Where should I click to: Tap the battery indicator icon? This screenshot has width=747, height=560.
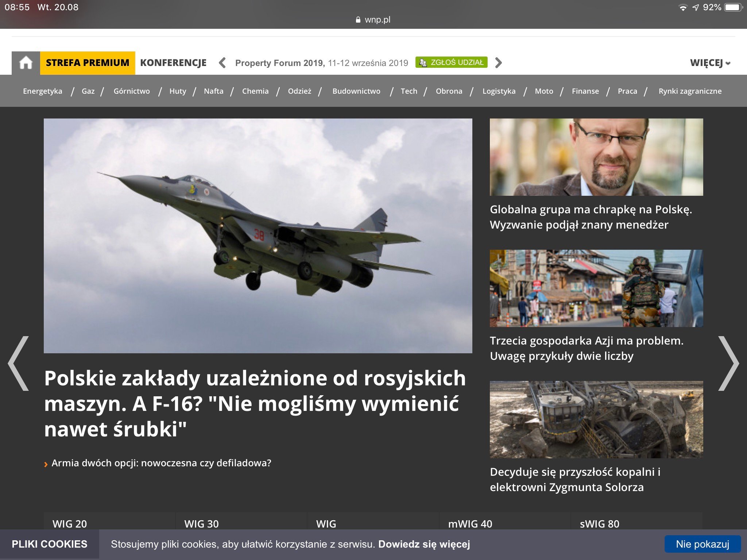733,7
